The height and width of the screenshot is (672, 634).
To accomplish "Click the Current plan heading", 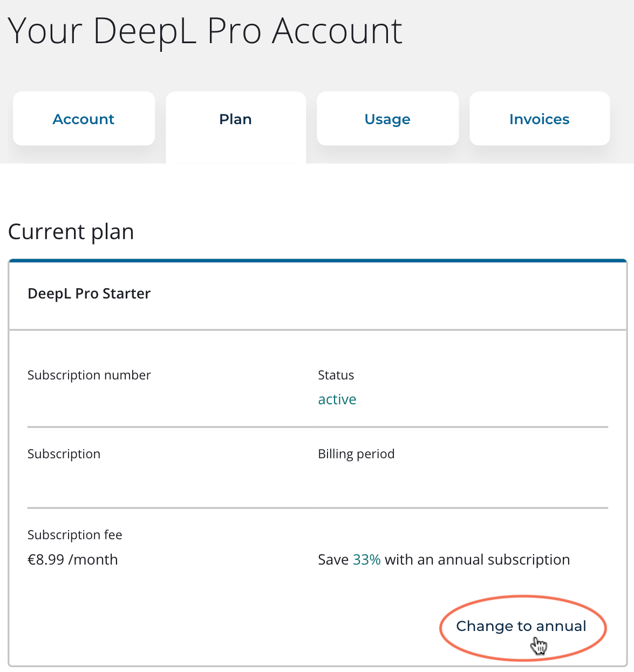I will coord(71,232).
